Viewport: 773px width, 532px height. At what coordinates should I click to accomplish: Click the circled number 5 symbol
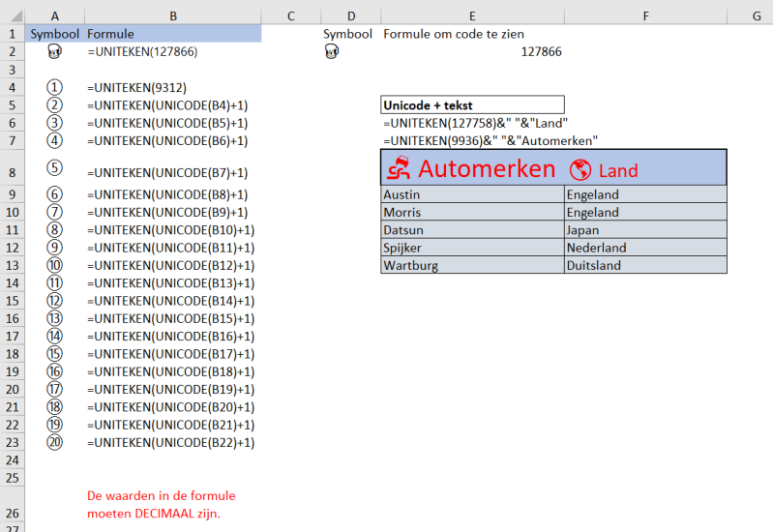54,167
